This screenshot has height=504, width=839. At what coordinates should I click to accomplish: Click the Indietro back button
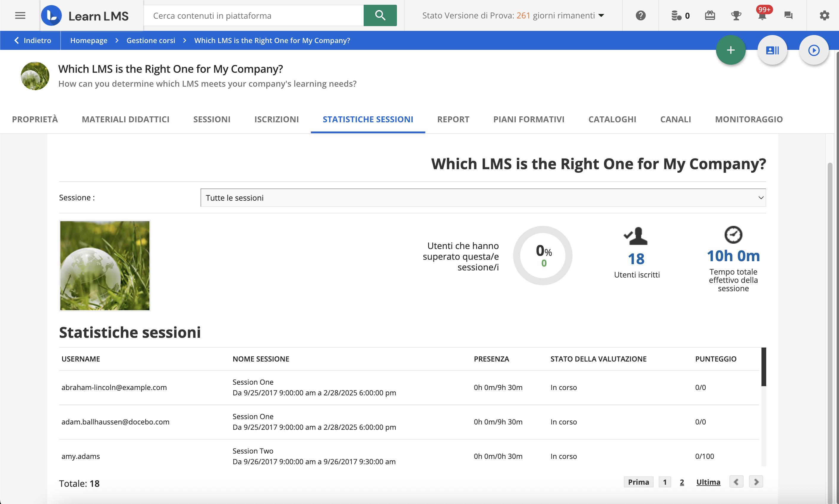click(x=32, y=40)
